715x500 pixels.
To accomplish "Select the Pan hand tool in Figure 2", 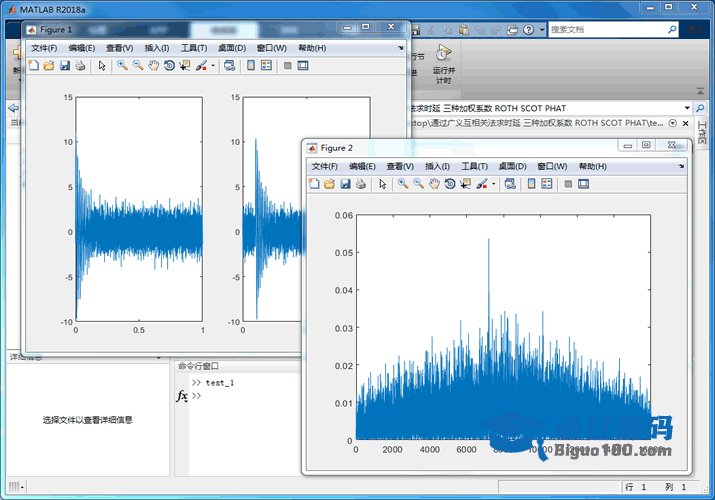I will point(434,184).
